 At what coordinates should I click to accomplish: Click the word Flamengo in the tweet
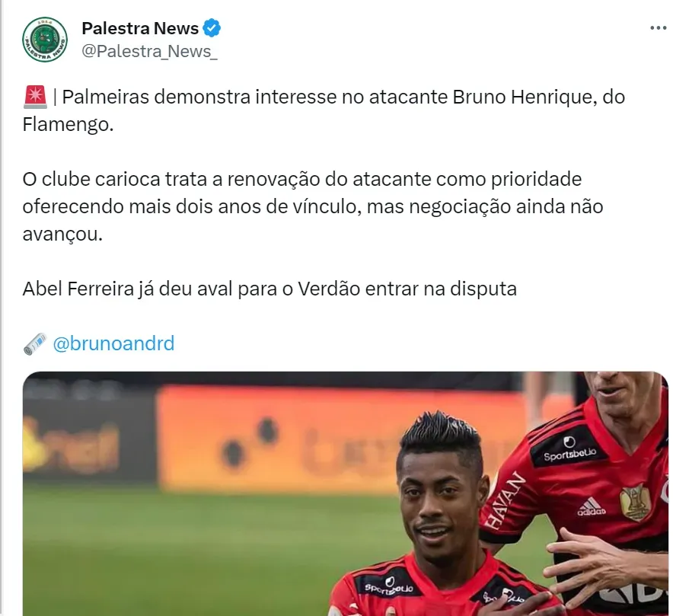(68, 124)
